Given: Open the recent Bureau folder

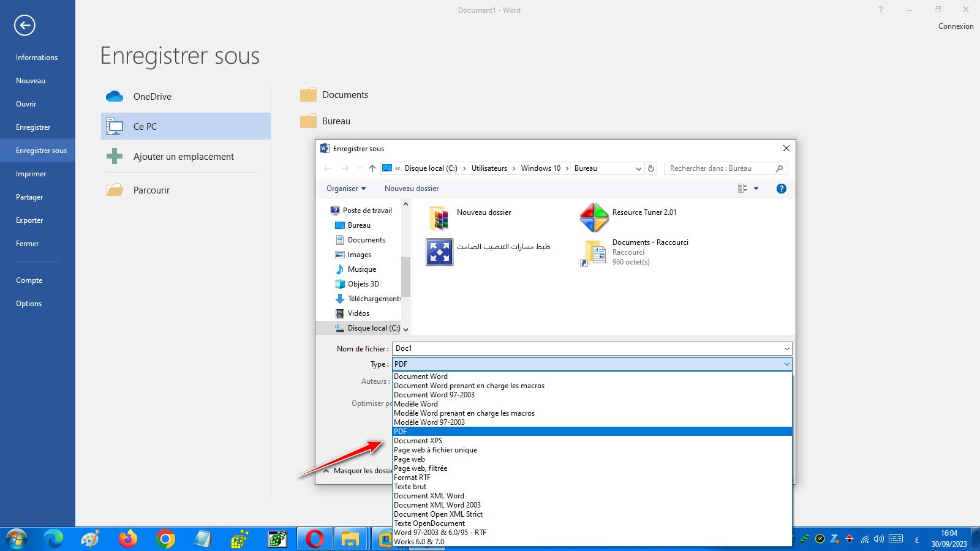Looking at the screenshot, I should tap(325, 121).
